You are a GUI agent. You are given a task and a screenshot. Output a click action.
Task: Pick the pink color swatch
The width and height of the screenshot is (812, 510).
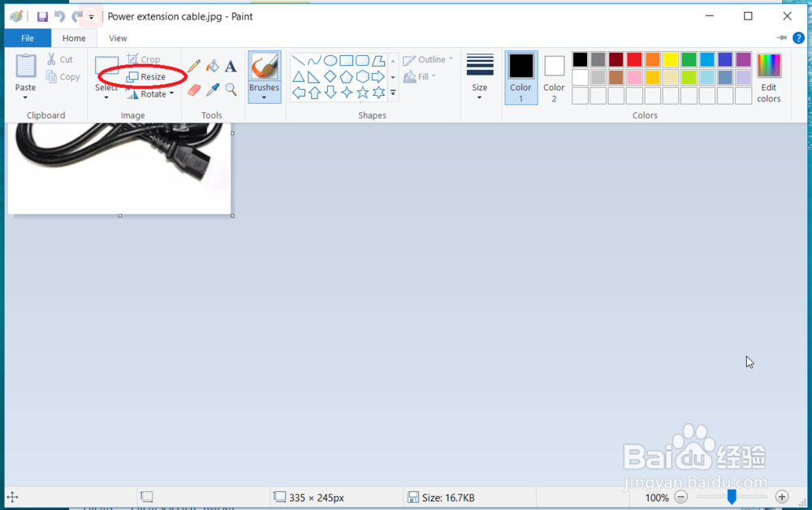tap(634, 78)
